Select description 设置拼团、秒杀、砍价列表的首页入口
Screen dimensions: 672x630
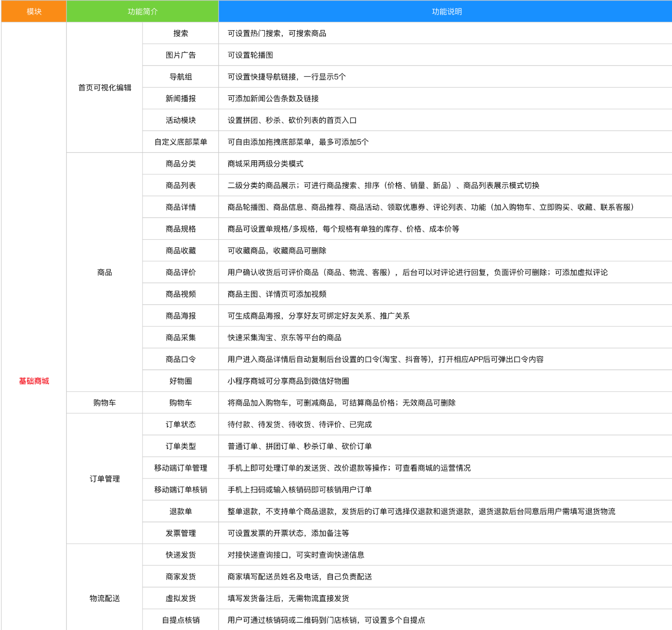[292, 120]
